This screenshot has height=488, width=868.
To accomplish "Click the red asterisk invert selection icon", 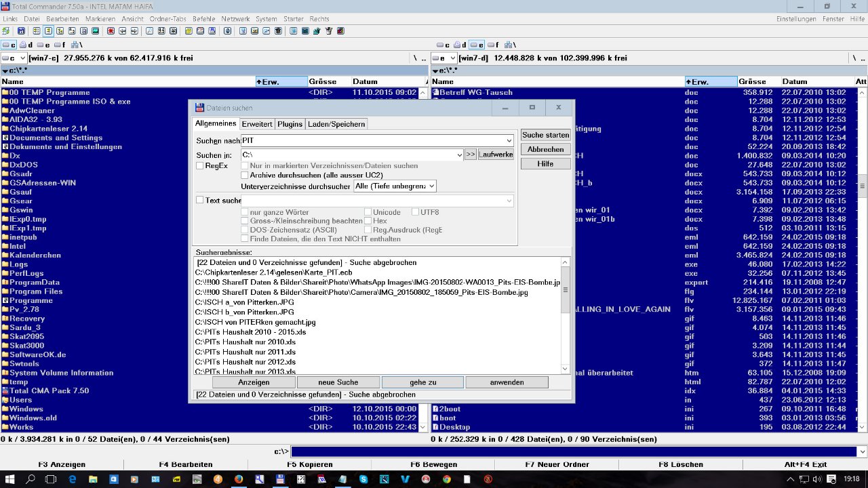I will 111,30.
